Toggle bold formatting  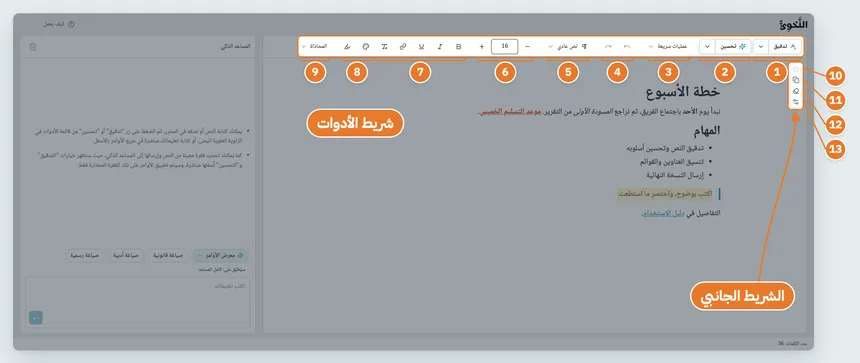click(x=459, y=47)
